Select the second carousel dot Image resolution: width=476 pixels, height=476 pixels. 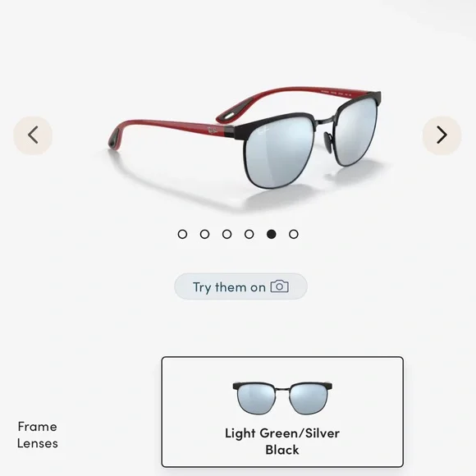[204, 234]
